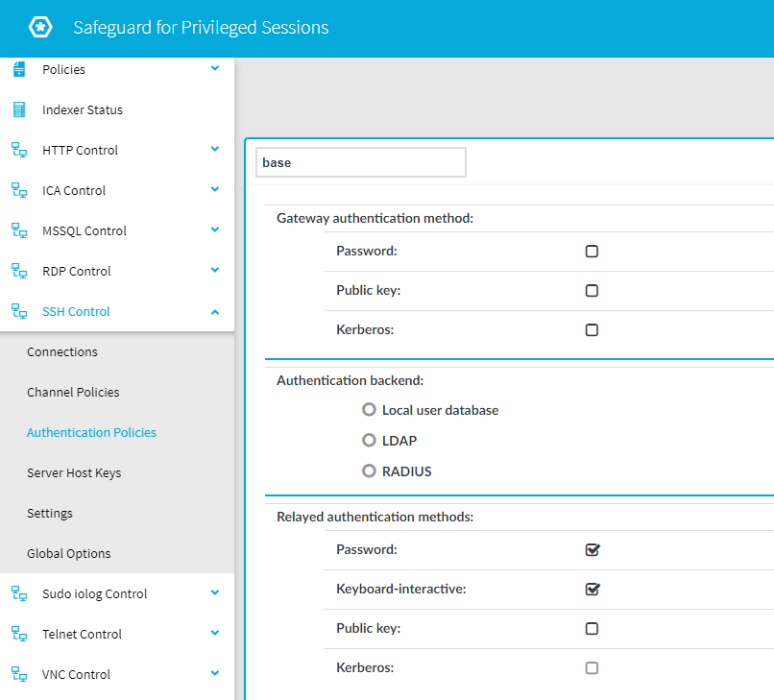Click the ICA Control network icon

pos(19,190)
